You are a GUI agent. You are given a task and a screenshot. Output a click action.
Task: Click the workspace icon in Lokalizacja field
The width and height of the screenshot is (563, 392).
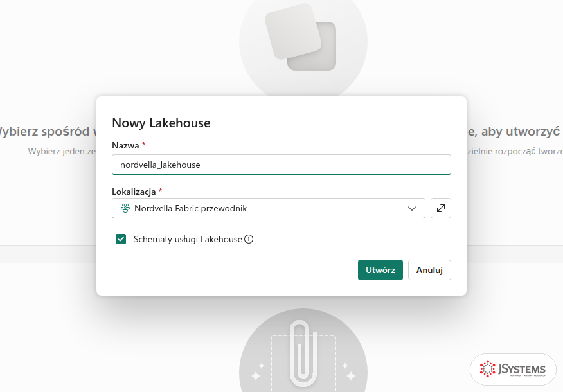(125, 208)
